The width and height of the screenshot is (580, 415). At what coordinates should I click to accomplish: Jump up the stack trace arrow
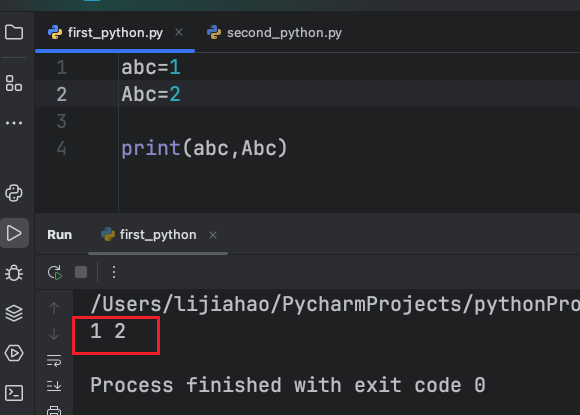(54, 308)
